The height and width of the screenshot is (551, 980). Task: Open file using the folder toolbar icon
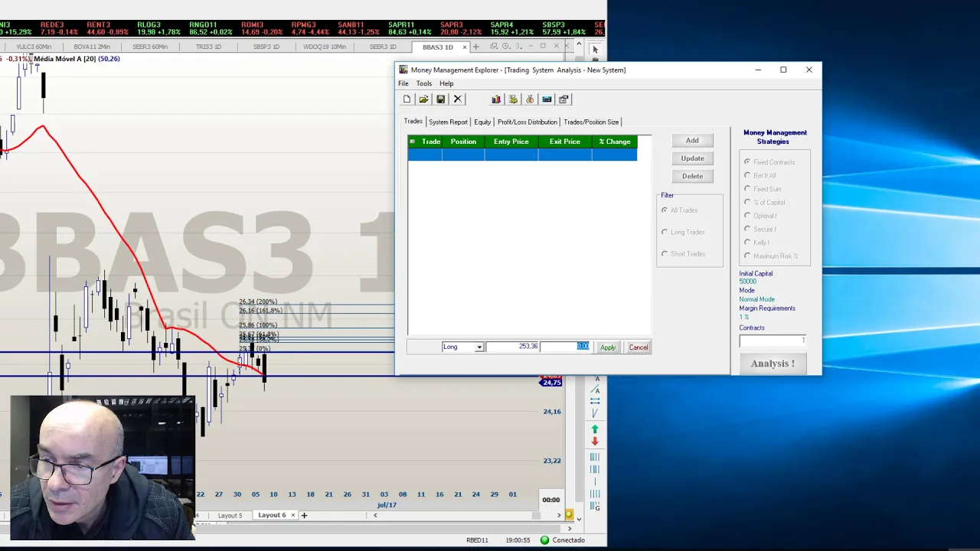pyautogui.click(x=423, y=99)
